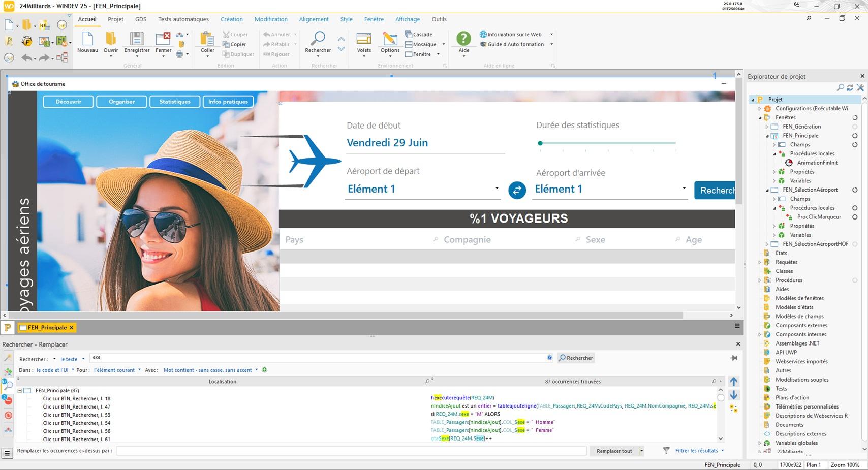
Task: Expand the Requêtes node in project explorer
Action: coord(760,262)
